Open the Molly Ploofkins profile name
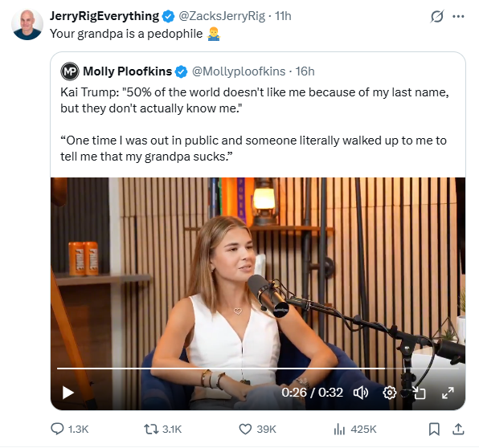This screenshot has width=479, height=448. tap(127, 71)
